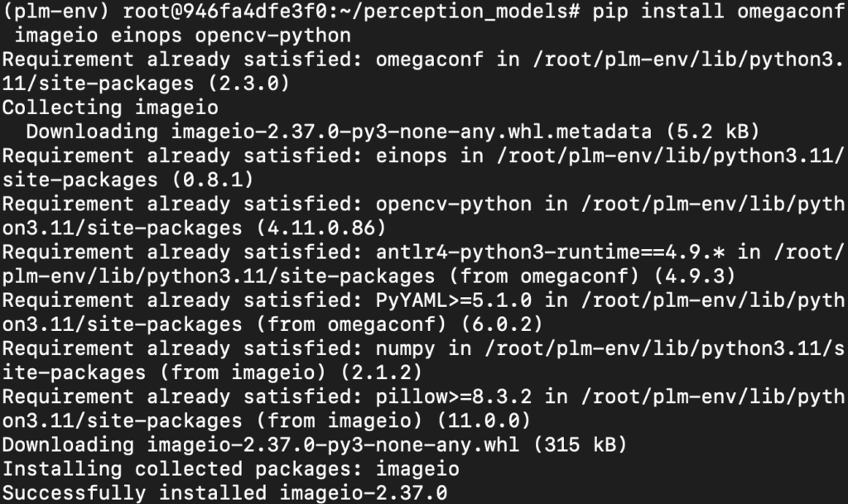Image resolution: width=848 pixels, height=504 pixels.
Task: Click the PyYAML>=5.1.0 requirement
Action: click(x=454, y=300)
